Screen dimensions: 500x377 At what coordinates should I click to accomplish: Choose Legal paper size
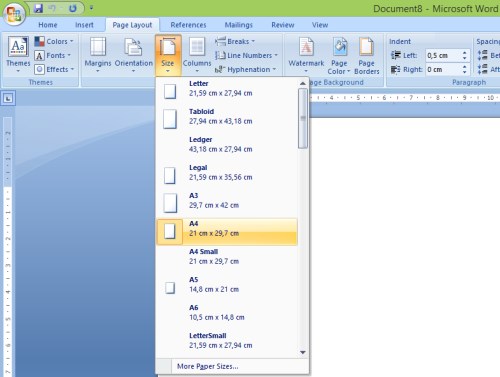pyautogui.click(x=227, y=175)
